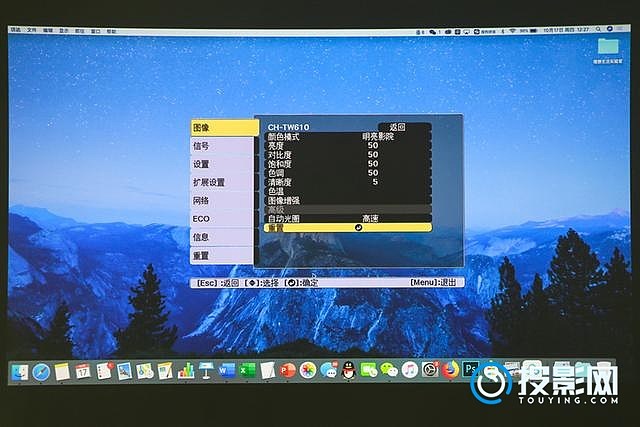Click the greyed-out 高级 row
This screenshot has height=427, width=640.
(348, 209)
